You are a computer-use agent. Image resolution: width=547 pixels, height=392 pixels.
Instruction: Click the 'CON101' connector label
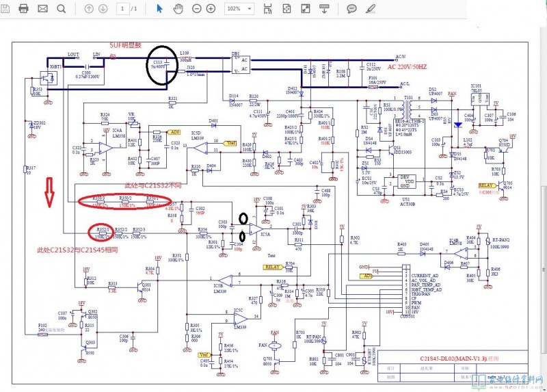point(407,317)
